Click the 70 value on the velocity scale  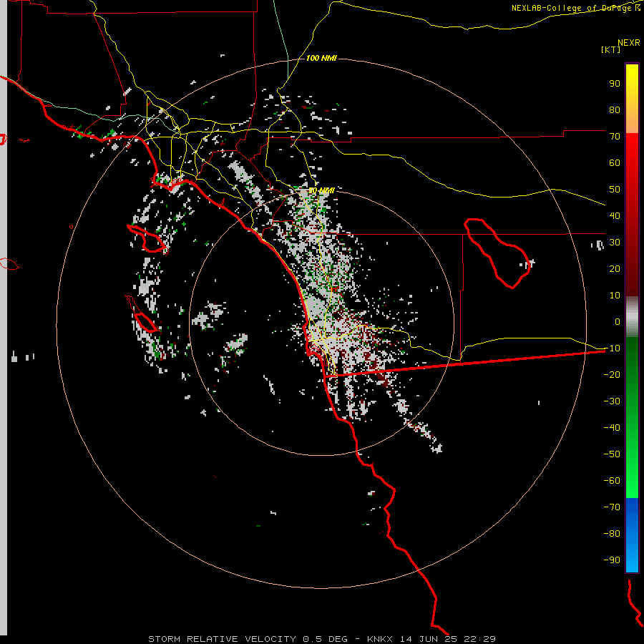point(615,137)
